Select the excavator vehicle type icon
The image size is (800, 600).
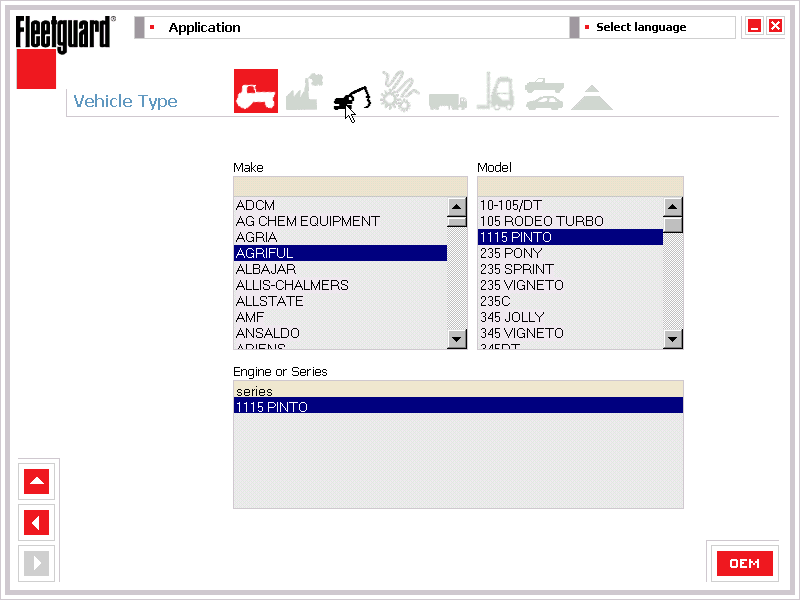pos(351,95)
